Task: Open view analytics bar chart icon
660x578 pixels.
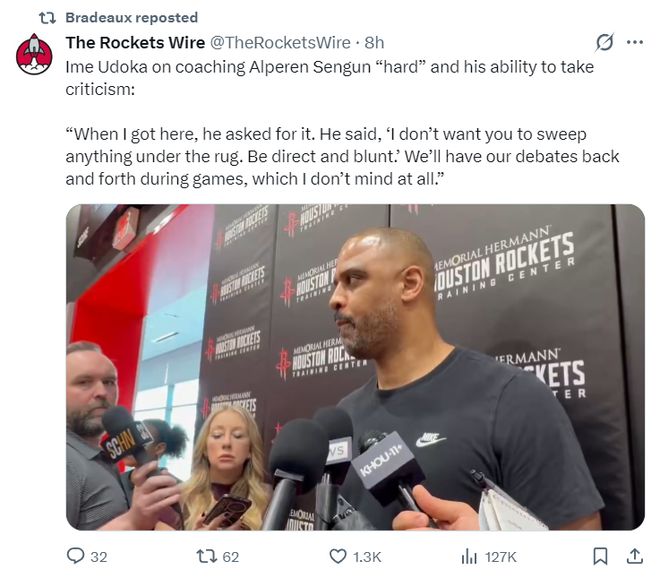Action: (x=468, y=556)
